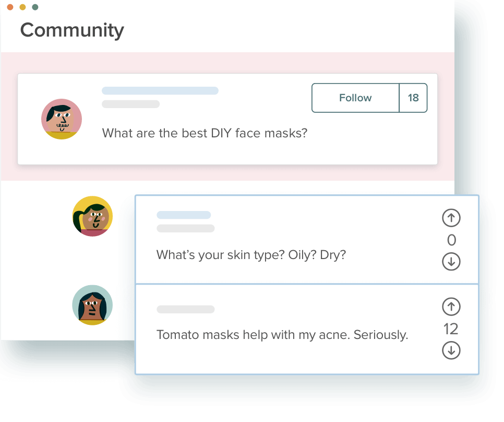Click the tomato reply's gray timestamp placeholder
The width and height of the screenshot is (504, 422).
pyautogui.click(x=185, y=309)
